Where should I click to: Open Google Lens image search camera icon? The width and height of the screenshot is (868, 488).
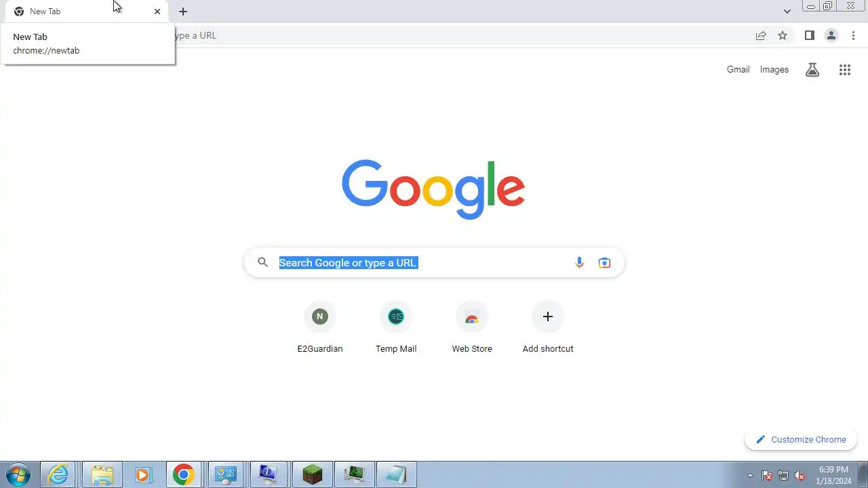click(x=604, y=263)
